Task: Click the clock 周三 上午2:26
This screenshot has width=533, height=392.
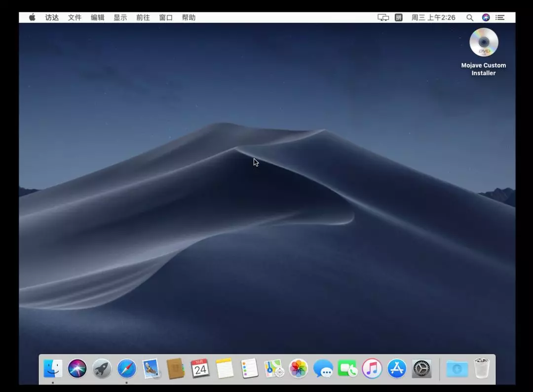Action: (433, 17)
